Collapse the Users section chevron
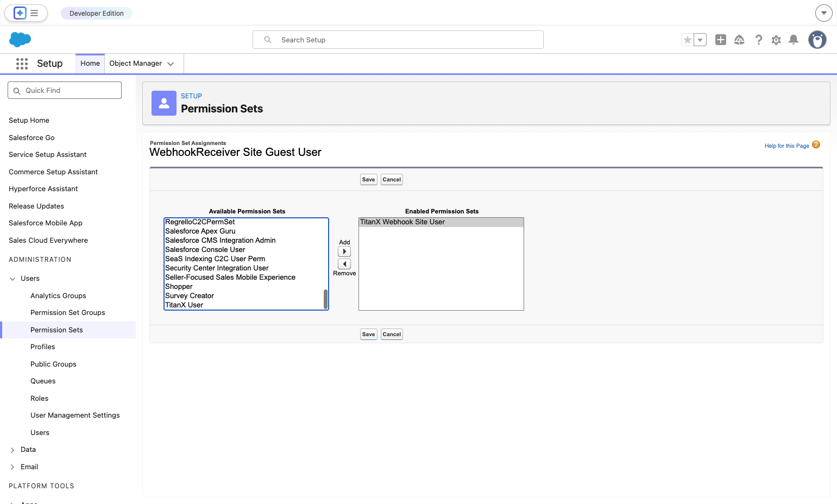This screenshot has width=837, height=504. coord(12,279)
